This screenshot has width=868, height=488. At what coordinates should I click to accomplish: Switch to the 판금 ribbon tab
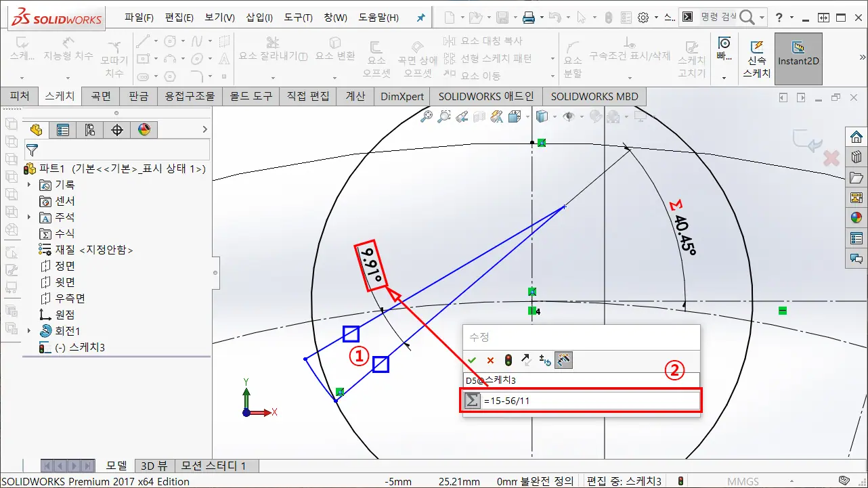[x=138, y=96]
